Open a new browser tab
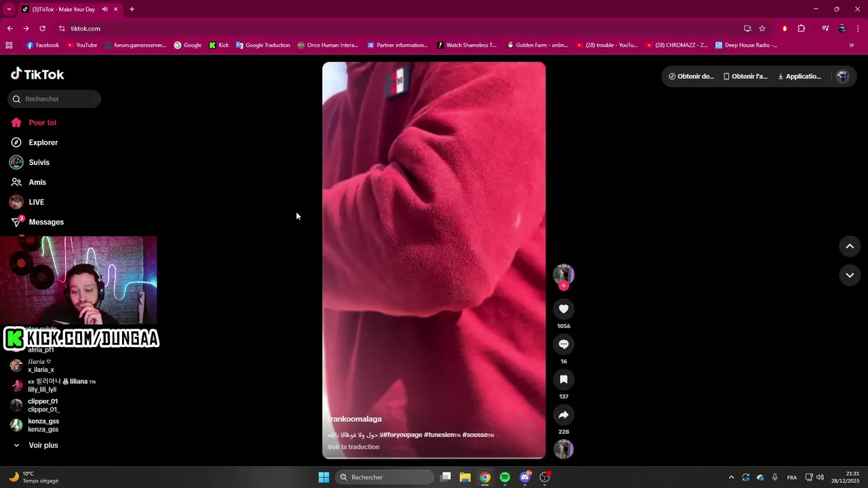 point(132,9)
